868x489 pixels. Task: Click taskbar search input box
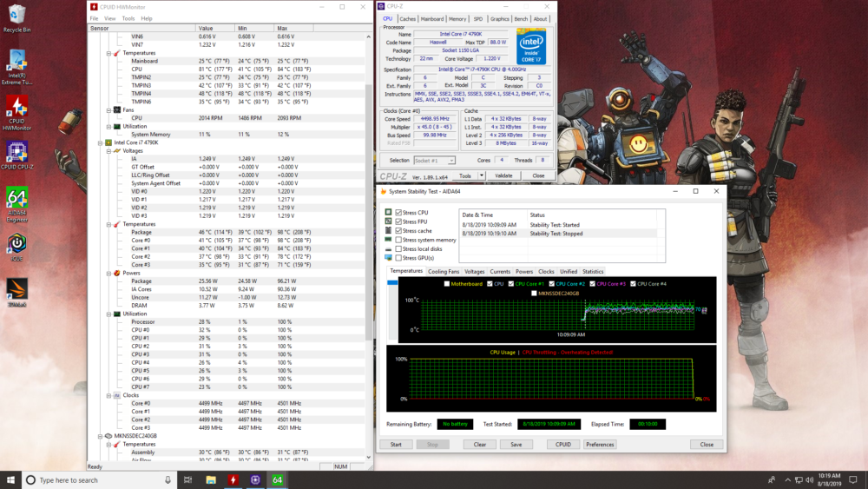(x=100, y=479)
